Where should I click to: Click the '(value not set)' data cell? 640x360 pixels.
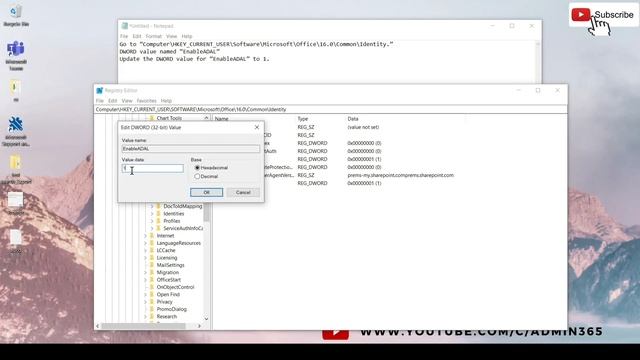click(363, 127)
